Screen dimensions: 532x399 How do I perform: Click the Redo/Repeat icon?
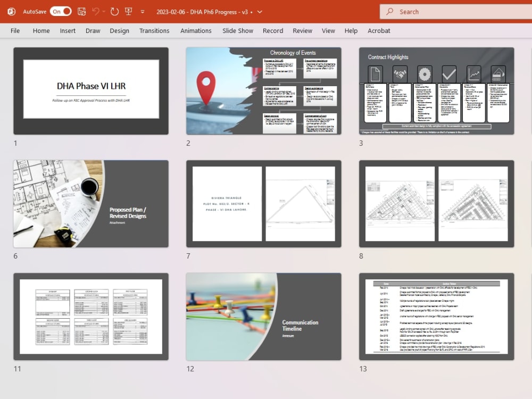tap(114, 12)
